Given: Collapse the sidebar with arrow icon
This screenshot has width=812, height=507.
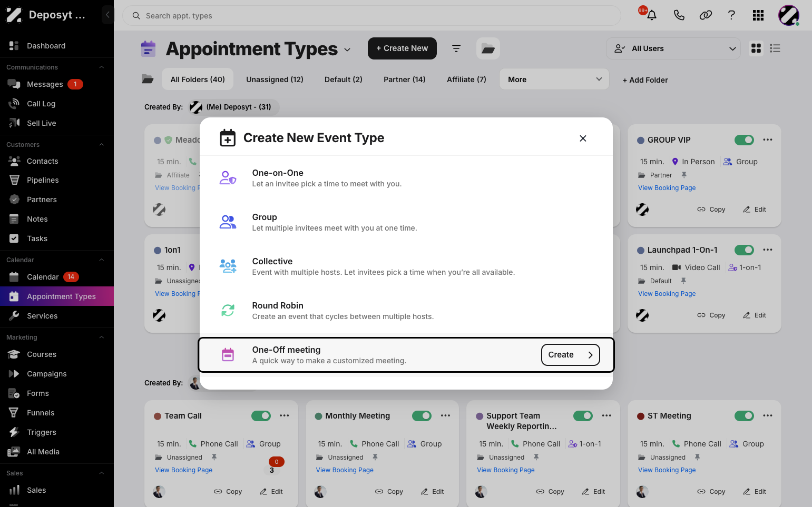Looking at the screenshot, I should (107, 15).
